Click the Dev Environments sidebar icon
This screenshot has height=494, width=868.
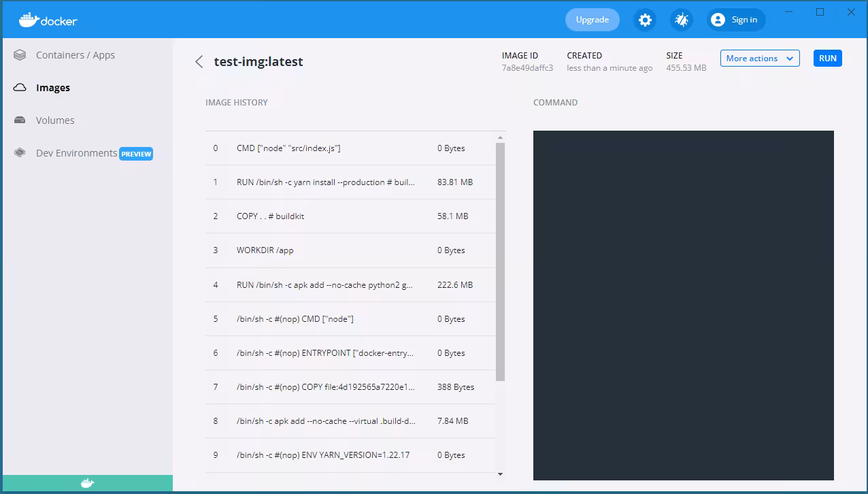(20, 153)
